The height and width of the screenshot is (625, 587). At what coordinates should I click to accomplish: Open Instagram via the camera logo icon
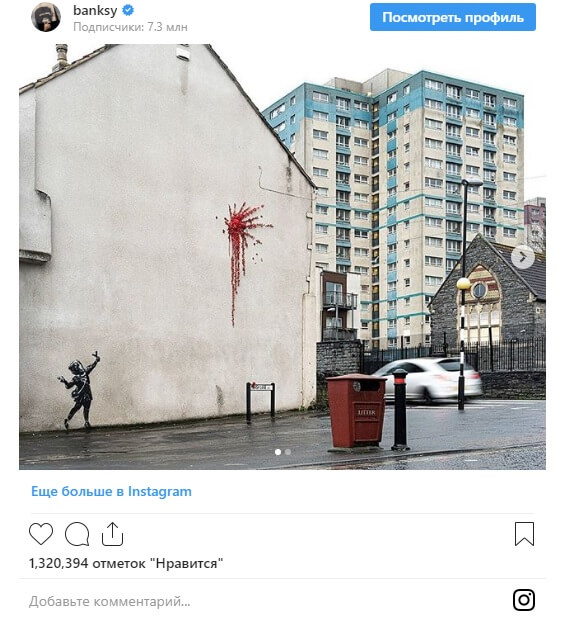(524, 599)
